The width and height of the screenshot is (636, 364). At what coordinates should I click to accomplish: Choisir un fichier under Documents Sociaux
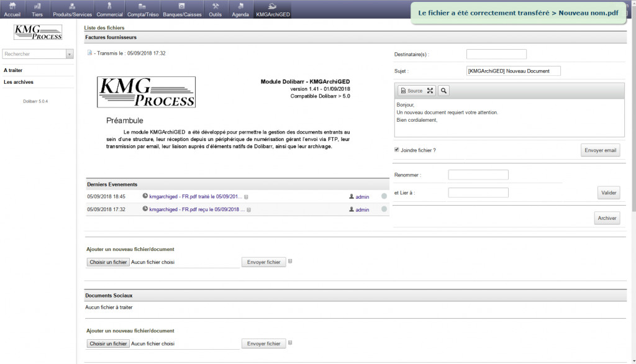pyautogui.click(x=108, y=344)
